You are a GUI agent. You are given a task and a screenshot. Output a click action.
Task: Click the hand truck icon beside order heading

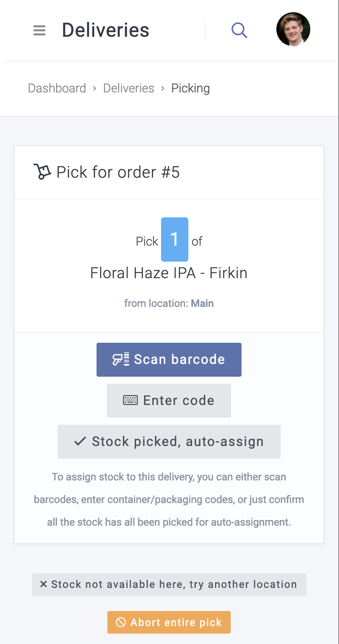point(42,172)
